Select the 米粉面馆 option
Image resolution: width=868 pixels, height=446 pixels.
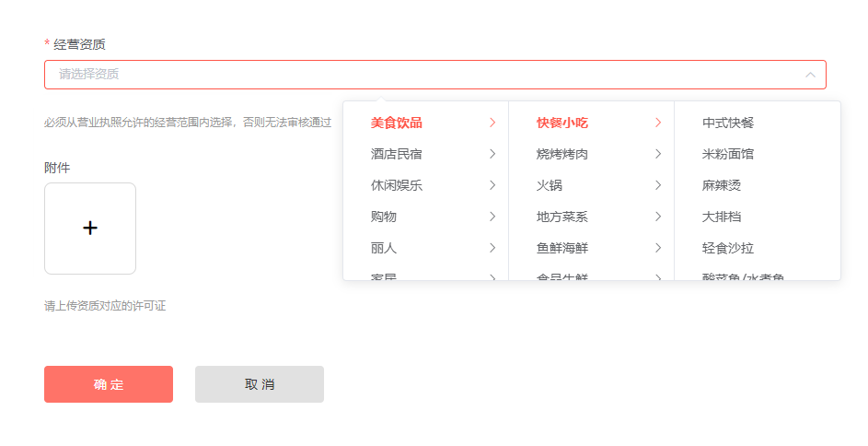click(x=727, y=154)
